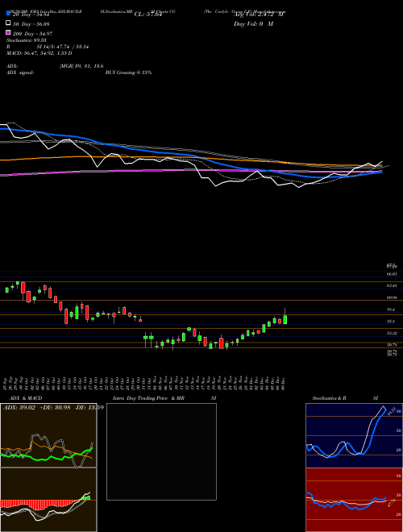Select the '50 Day - 56.08' legend text
Viewport: 403px width, 532px height.
(x=31, y=23)
